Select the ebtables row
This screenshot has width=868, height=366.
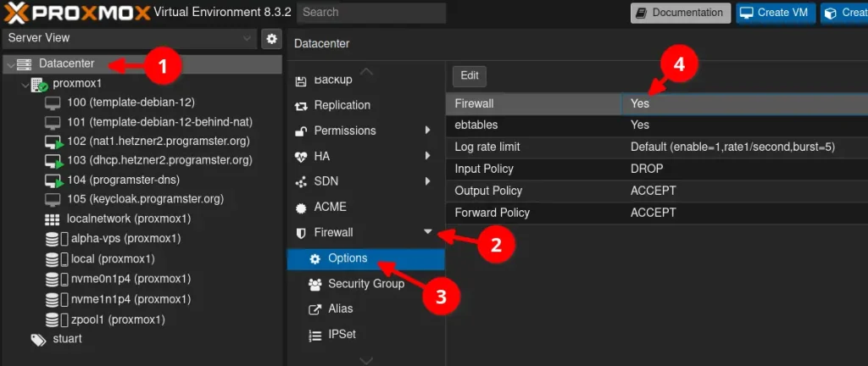pos(657,125)
